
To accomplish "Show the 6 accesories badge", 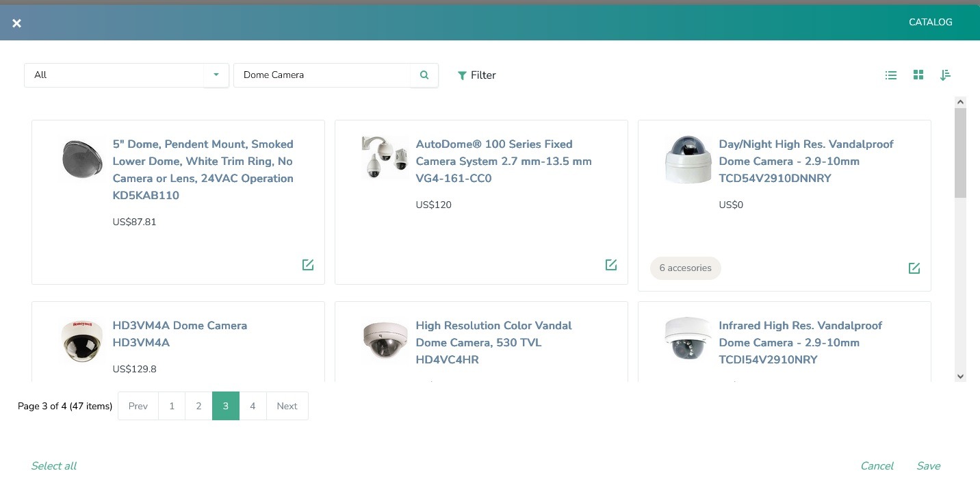I will pyautogui.click(x=686, y=268).
